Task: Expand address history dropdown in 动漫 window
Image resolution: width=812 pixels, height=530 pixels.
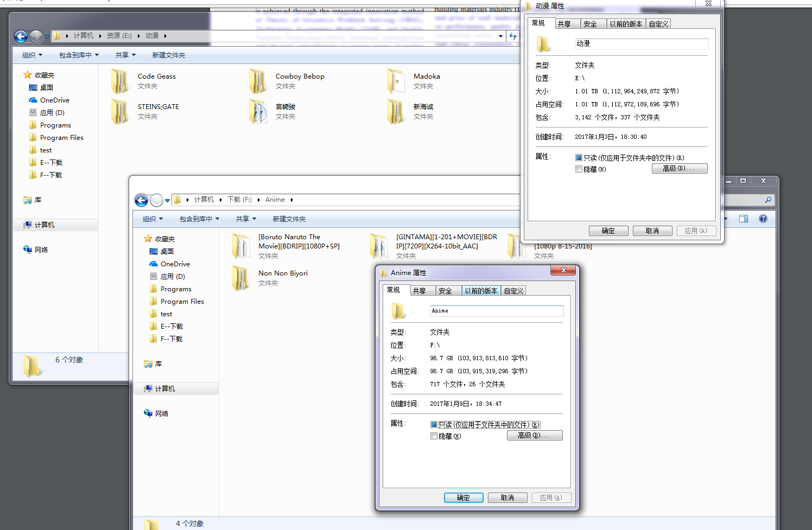Action: click(500, 36)
